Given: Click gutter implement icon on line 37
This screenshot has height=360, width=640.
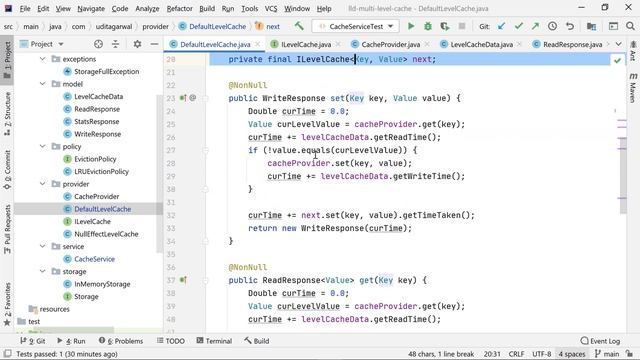Looking at the screenshot, I should (x=183, y=280).
